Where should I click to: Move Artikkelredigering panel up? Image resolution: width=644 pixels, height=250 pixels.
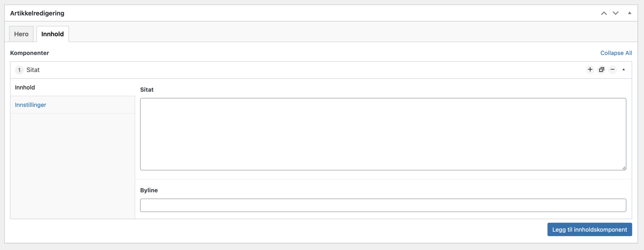(604, 13)
